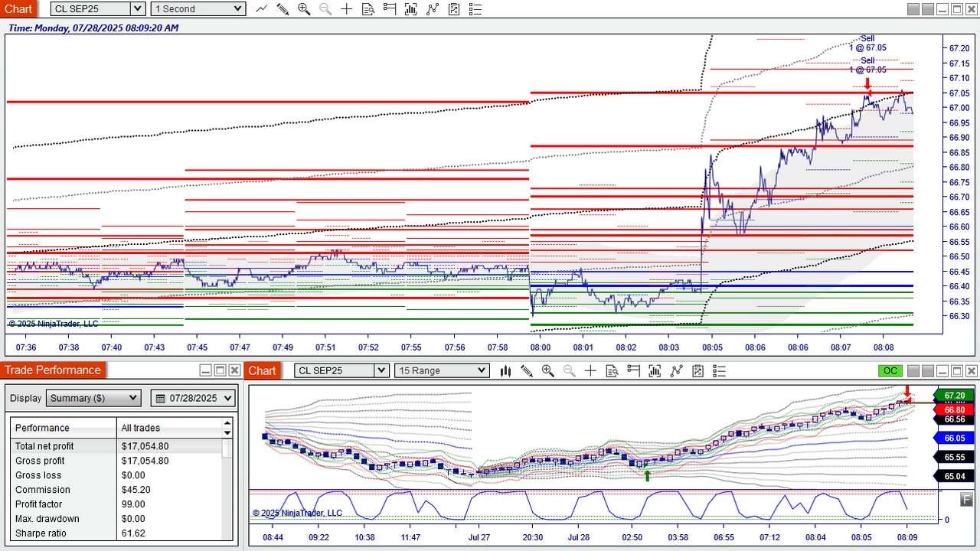Open Properties list icon in the 15 Range chart
Screen dimensions: 980x551
[x=719, y=370]
